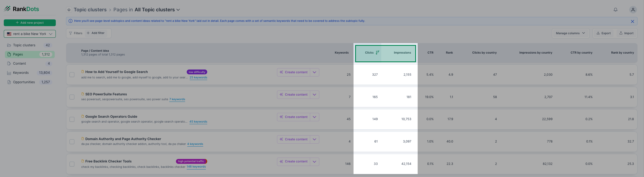
Task: Expand Create content options for Google Search Operators
Action: pyautogui.click(x=314, y=117)
